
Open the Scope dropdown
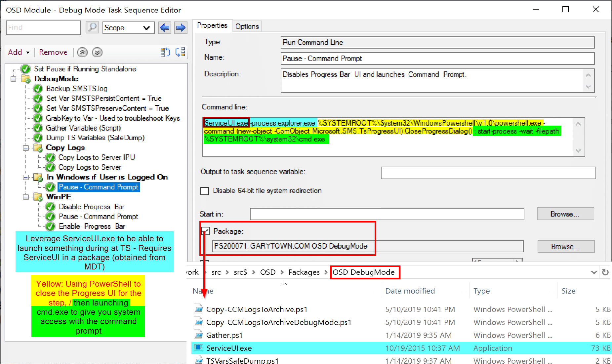tap(128, 28)
